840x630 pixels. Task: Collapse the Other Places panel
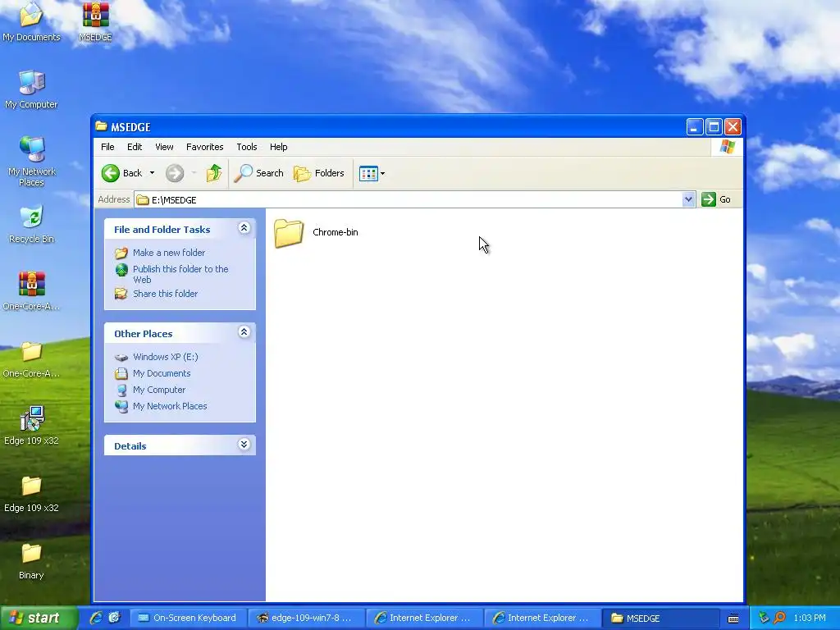(x=244, y=333)
